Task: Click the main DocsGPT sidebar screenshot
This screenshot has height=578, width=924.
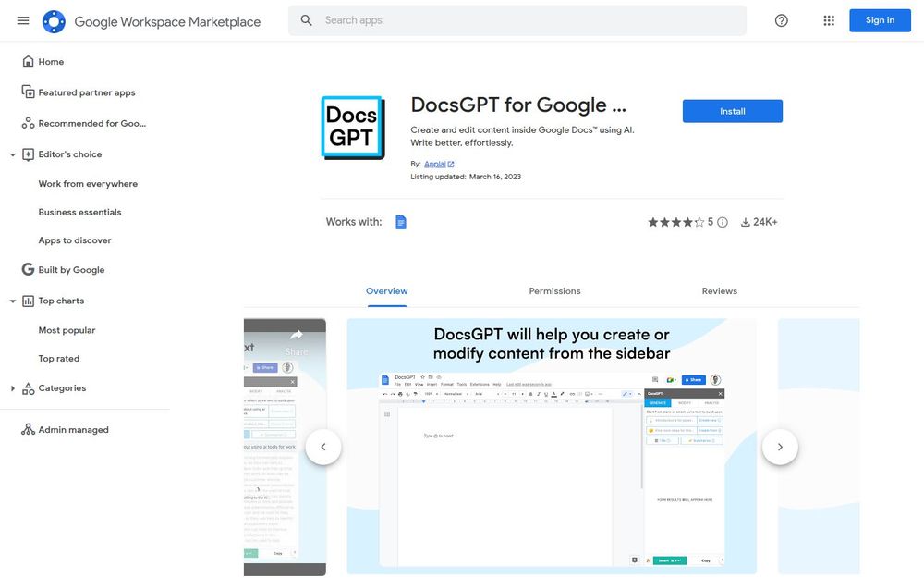Action: click(552, 447)
